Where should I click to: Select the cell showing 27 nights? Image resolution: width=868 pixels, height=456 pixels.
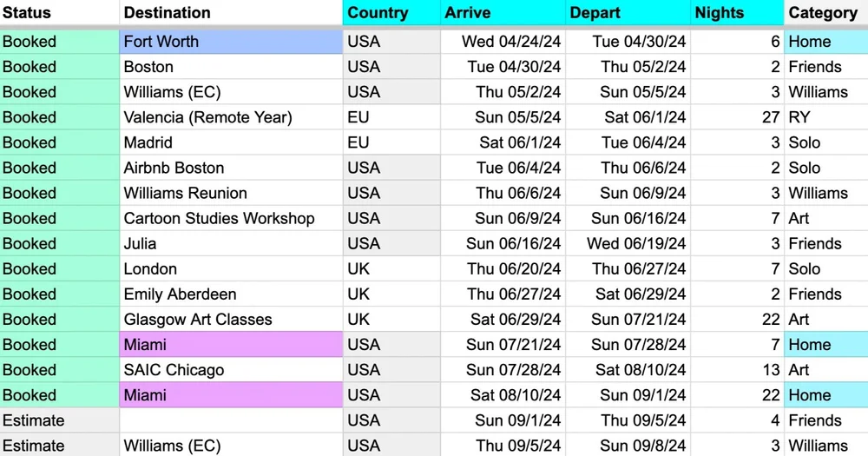coord(737,117)
